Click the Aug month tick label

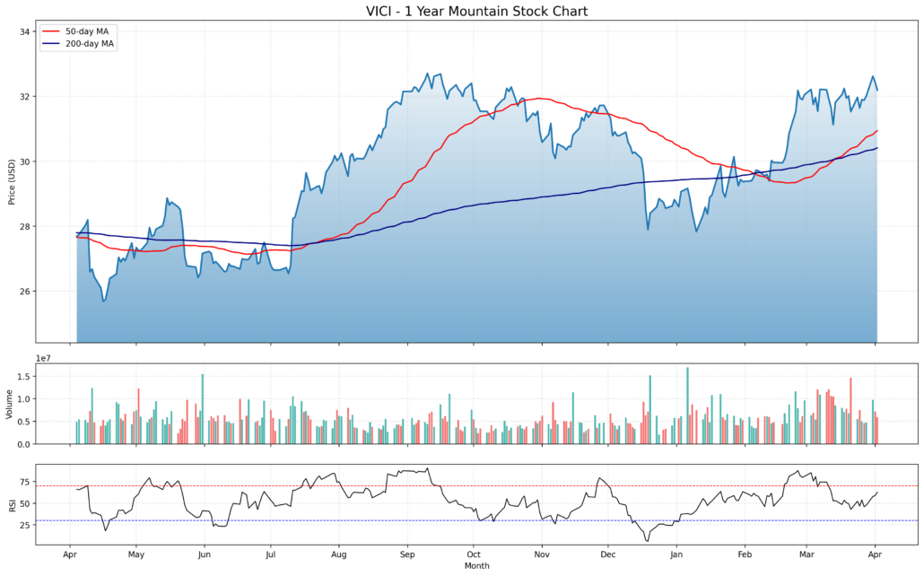pyautogui.click(x=339, y=554)
